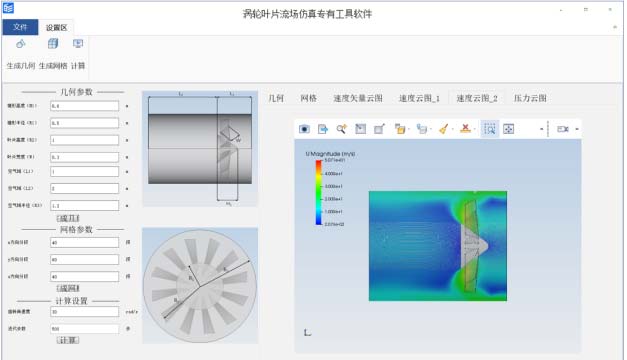Click the circular blade diagram thumbnail
The height and width of the screenshot is (360, 627).
200,286
